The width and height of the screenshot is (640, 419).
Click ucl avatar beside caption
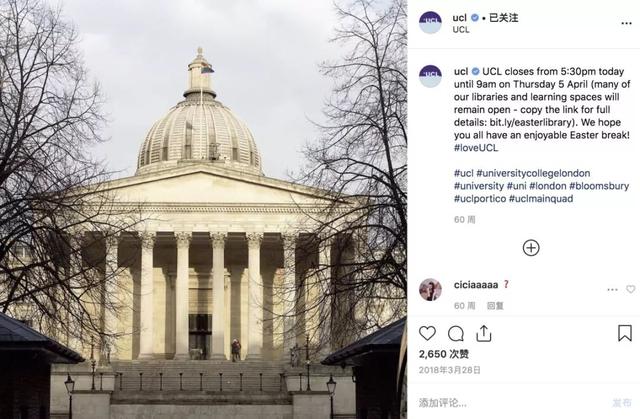(x=430, y=76)
